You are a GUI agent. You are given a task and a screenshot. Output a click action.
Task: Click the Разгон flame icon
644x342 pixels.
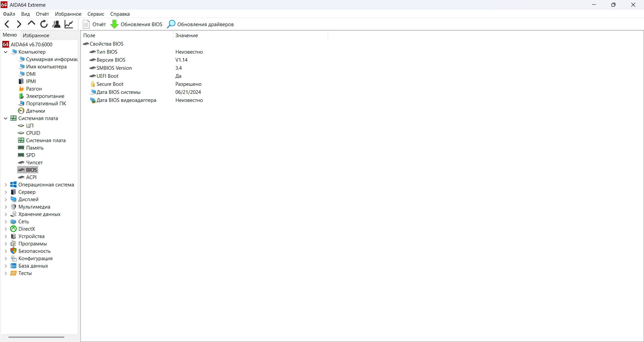tap(21, 89)
